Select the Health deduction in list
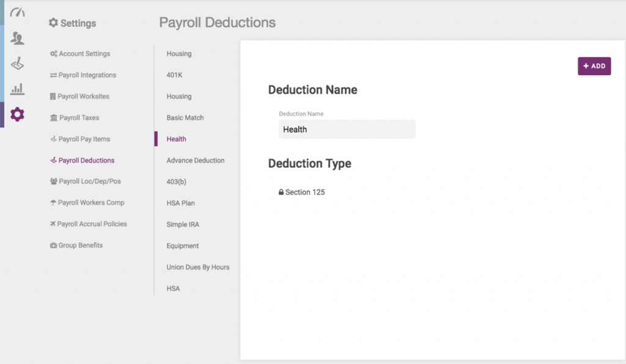The width and height of the screenshot is (626, 364). click(x=177, y=139)
